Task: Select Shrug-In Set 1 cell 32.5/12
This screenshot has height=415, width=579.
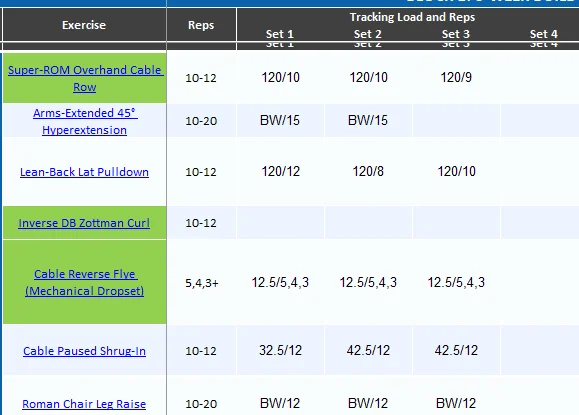Action: coord(281,350)
